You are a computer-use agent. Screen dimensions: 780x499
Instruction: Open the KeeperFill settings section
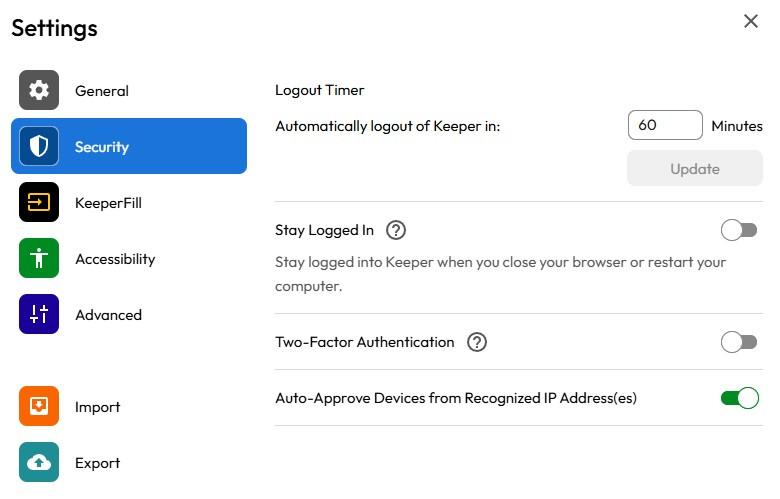[x=108, y=203]
